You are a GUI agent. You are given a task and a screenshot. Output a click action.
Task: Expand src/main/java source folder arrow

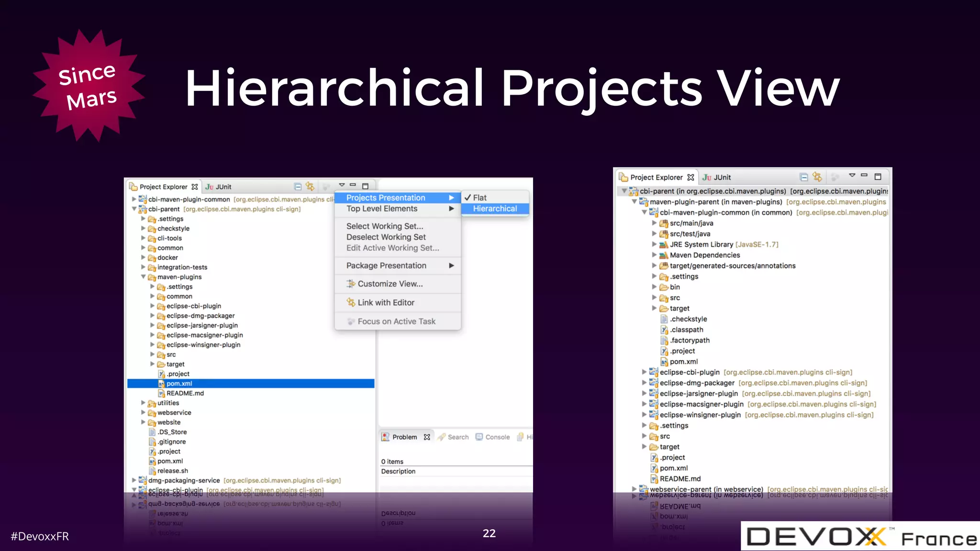655,223
